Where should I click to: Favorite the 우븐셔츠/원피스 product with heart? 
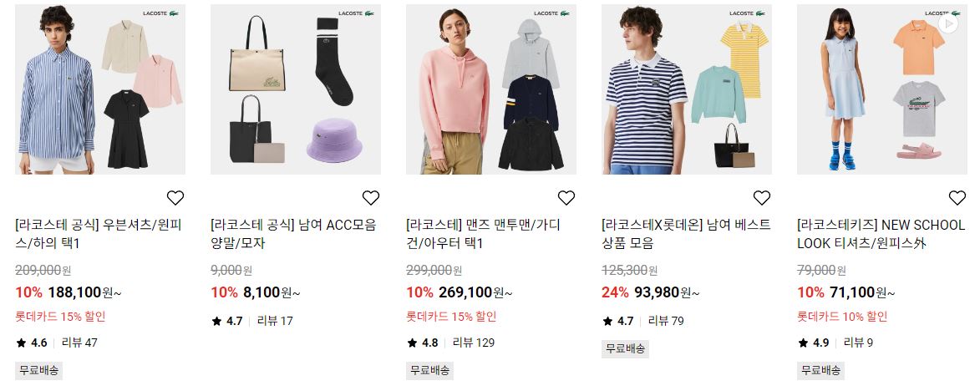click(175, 198)
